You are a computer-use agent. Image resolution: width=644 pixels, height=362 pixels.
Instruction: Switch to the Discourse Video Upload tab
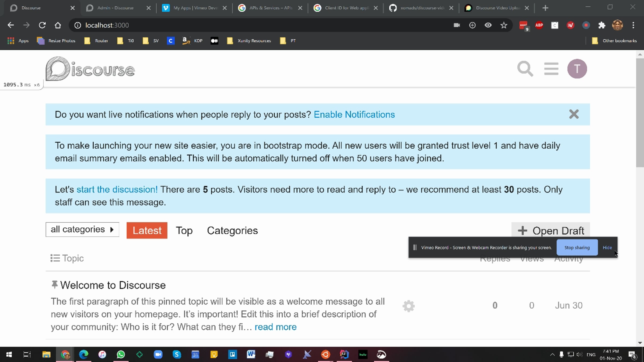point(497,8)
